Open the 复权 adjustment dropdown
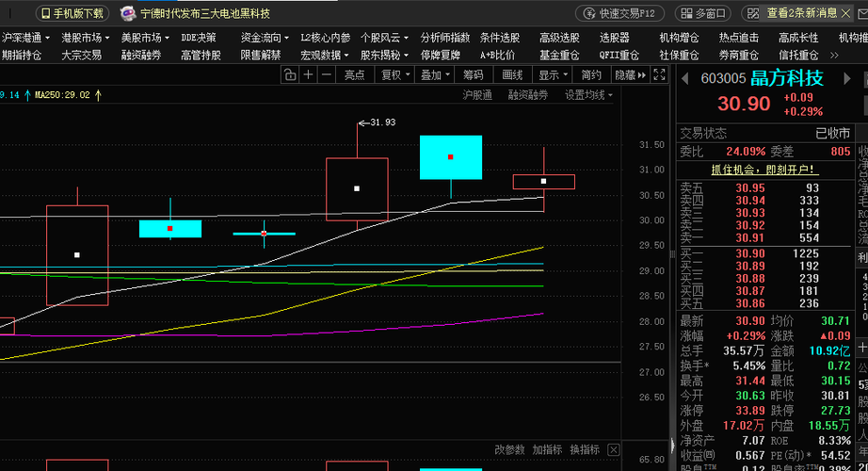The image size is (868, 471). pyautogui.click(x=395, y=74)
